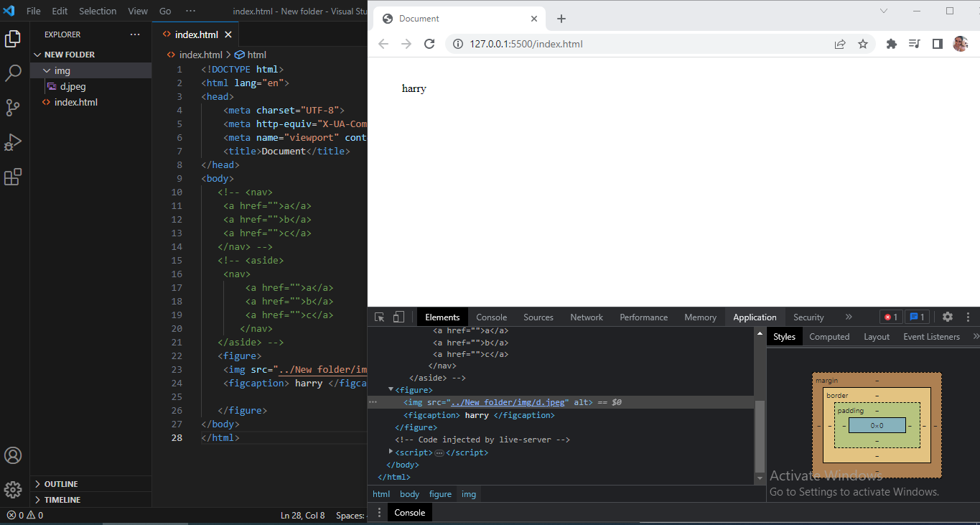The width and height of the screenshot is (980, 525).
Task: Open the Edit menu in VS Code
Action: pos(60,11)
